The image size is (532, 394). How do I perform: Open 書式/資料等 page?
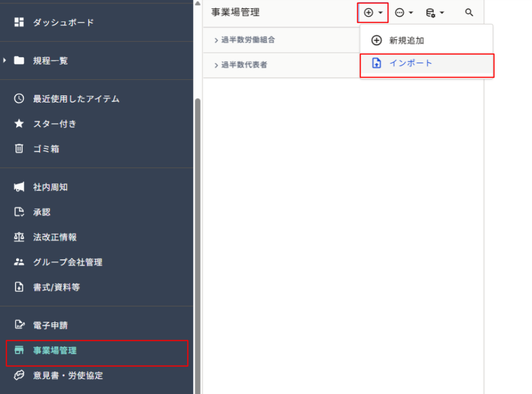point(57,287)
